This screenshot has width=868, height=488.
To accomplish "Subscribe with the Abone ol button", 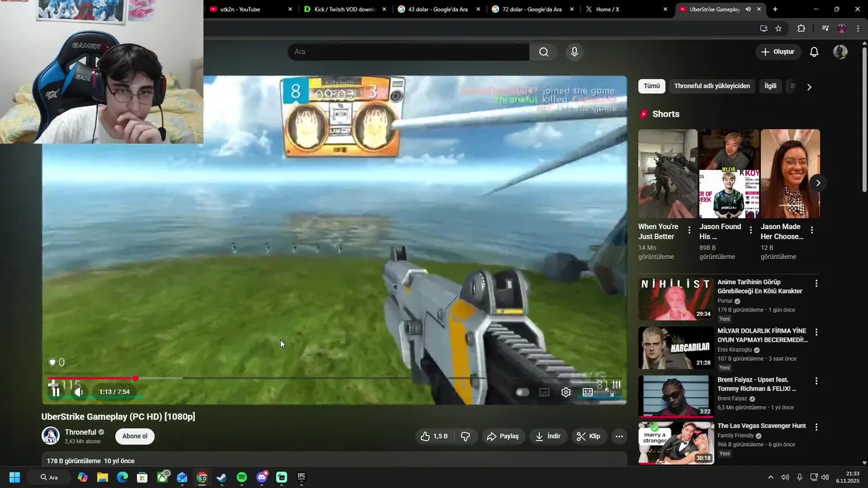I will click(x=135, y=436).
